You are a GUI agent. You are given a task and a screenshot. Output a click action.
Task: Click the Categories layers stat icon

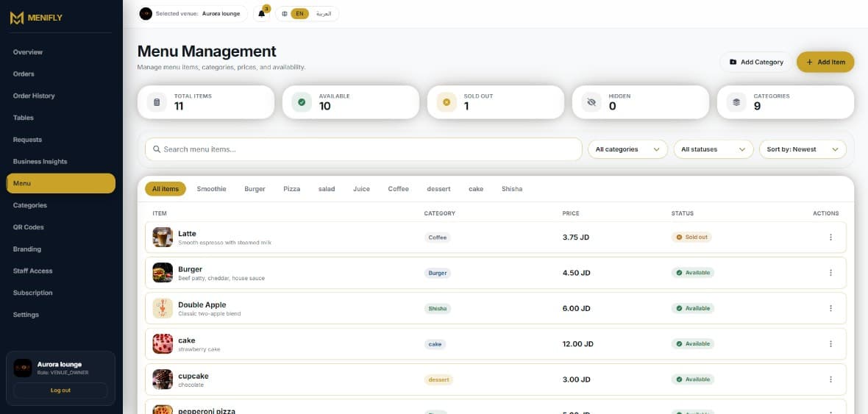(x=736, y=102)
